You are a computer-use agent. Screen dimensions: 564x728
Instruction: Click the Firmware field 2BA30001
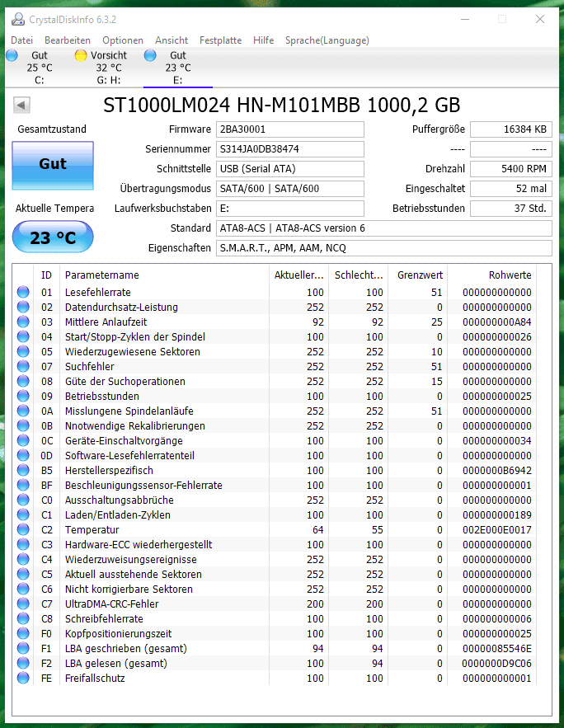coord(290,129)
